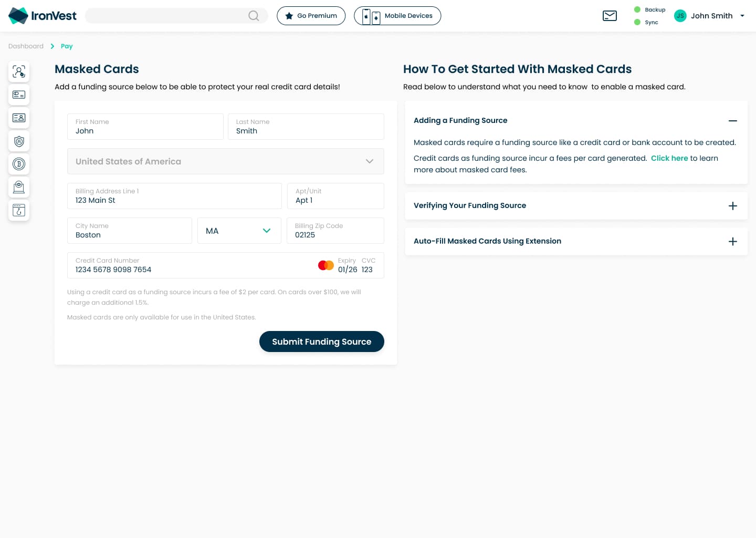Expand Verifying Your Funding Source section
The height and width of the screenshot is (538, 756).
tap(733, 206)
